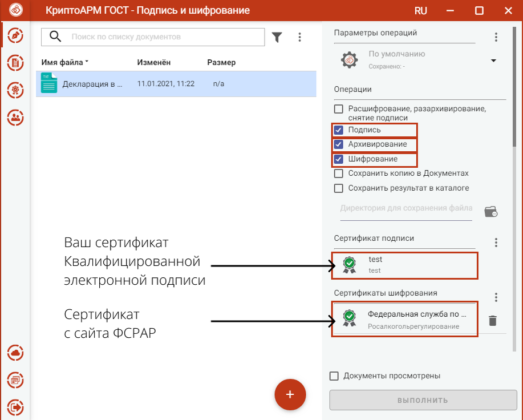Click the test certificate status icon
The height and width of the screenshot is (420, 523).
click(349, 265)
